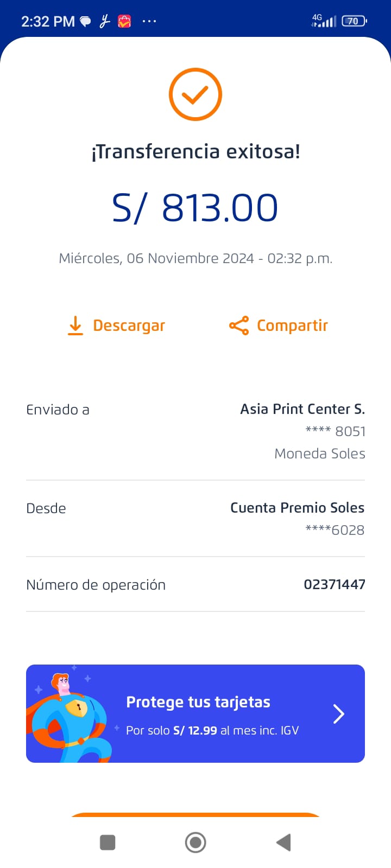Open recent apps with square icon
This screenshot has height=868, width=391.
108,843
